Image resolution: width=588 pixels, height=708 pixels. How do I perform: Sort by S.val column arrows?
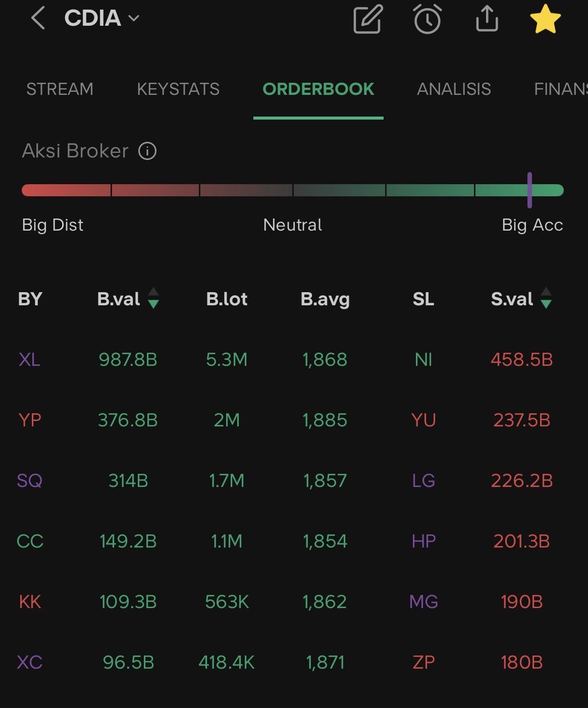coord(546,298)
